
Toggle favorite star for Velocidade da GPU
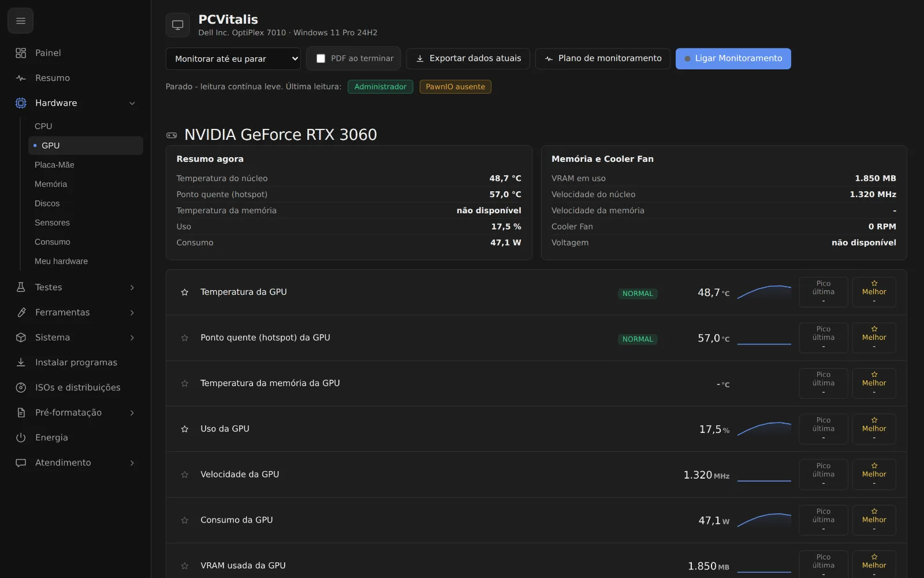185,475
